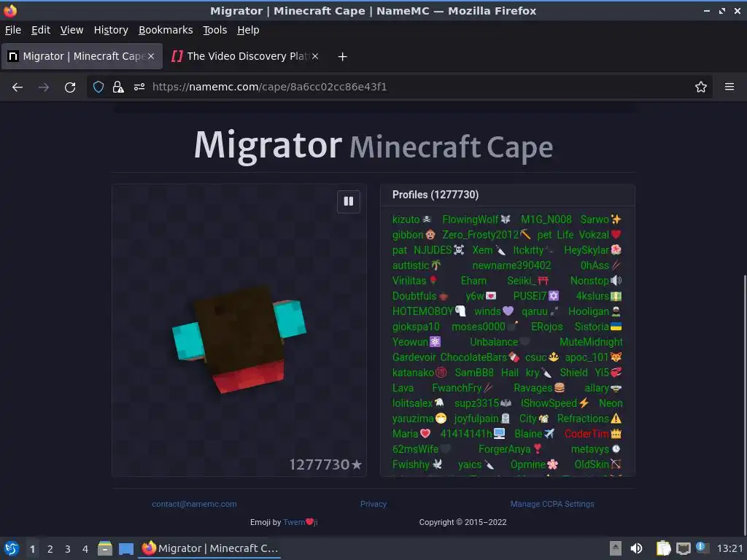747x560 pixels.
Task: Open MuteMidnight profile link
Action: 591,342
